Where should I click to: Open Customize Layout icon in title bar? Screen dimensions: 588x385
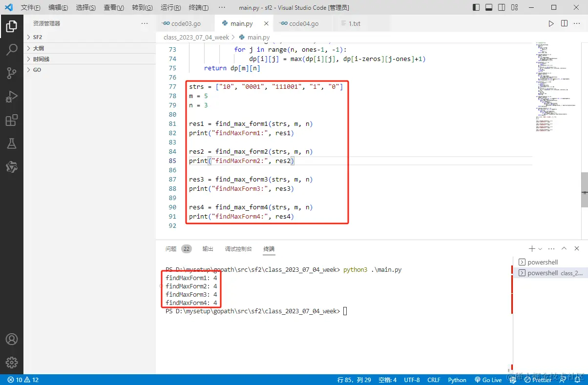[x=514, y=7]
